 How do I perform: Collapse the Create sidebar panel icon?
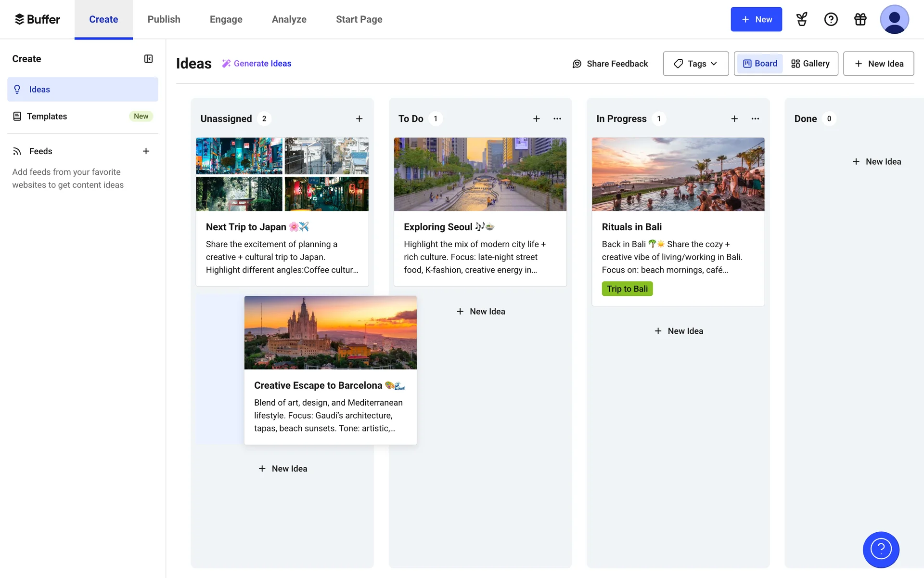coord(148,59)
